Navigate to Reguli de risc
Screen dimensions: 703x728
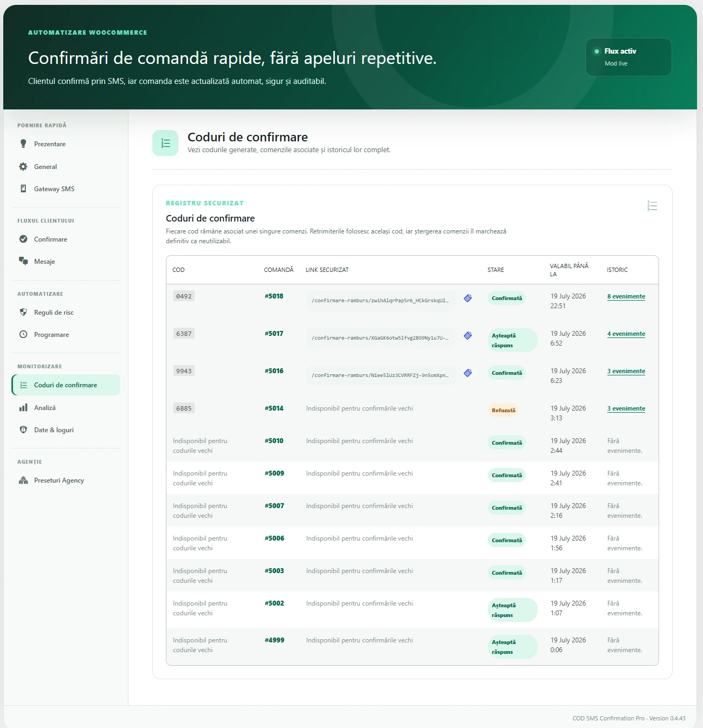coord(66,312)
